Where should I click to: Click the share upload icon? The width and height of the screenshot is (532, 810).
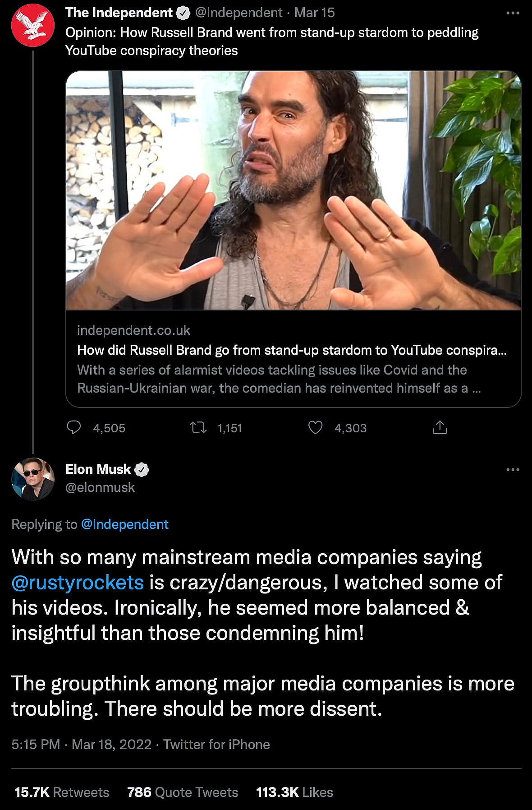point(440,427)
